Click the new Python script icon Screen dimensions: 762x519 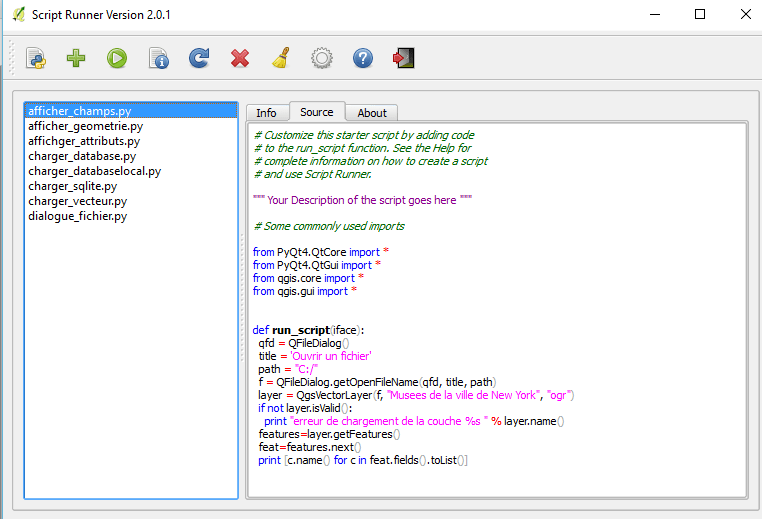click(36, 58)
